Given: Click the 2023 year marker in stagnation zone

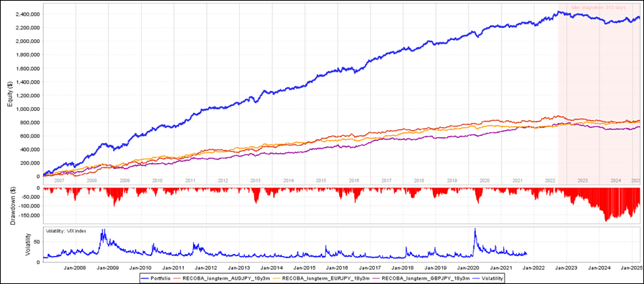Looking at the screenshot, I should (x=582, y=180).
